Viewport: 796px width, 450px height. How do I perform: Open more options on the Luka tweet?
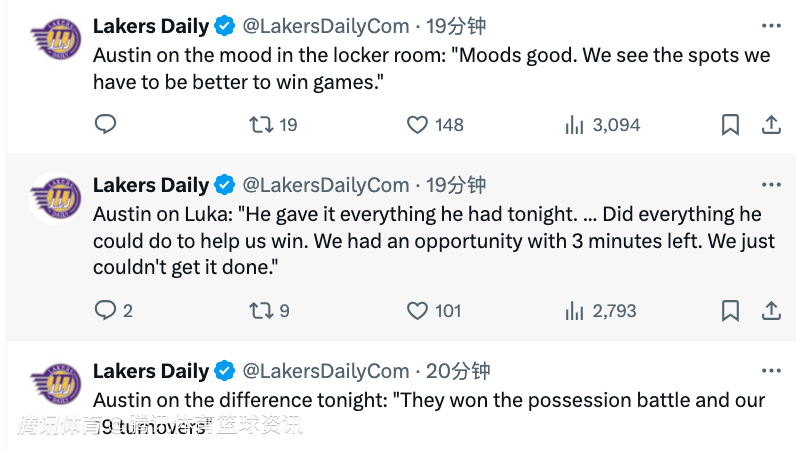click(x=771, y=185)
